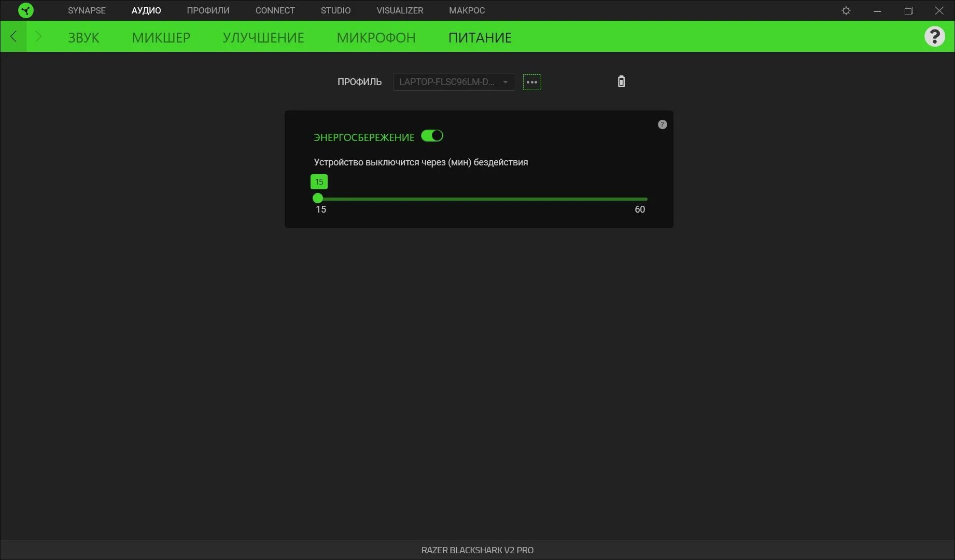Switch to the МИКШЕР subtab

tap(161, 37)
